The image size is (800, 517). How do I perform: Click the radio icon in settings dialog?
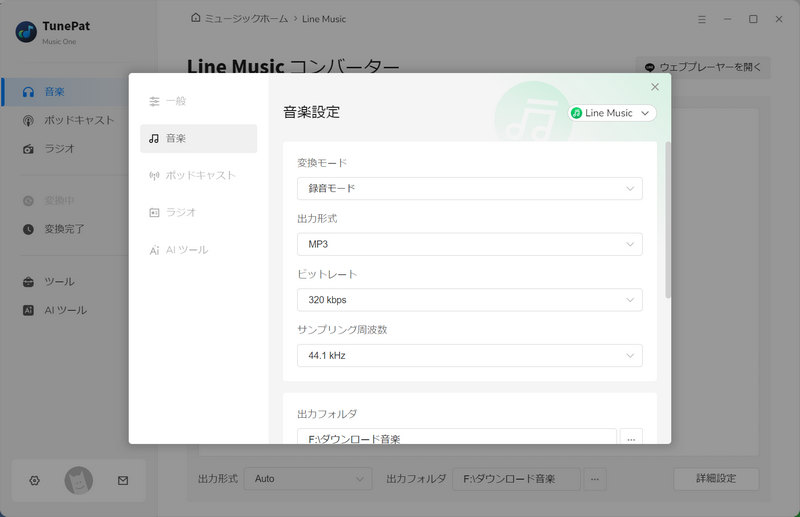point(154,212)
